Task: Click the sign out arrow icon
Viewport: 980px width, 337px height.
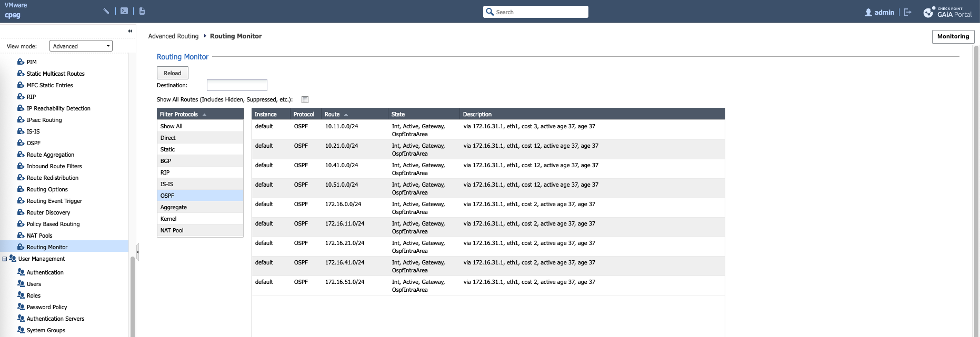Action: click(908, 12)
